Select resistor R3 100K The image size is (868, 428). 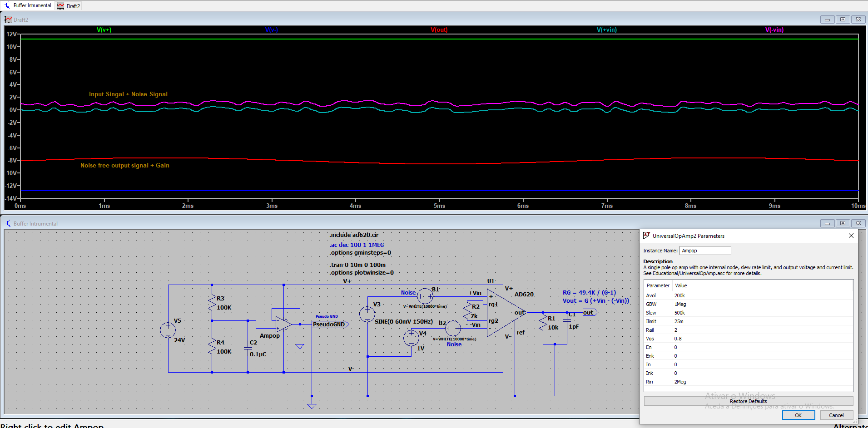(212, 303)
